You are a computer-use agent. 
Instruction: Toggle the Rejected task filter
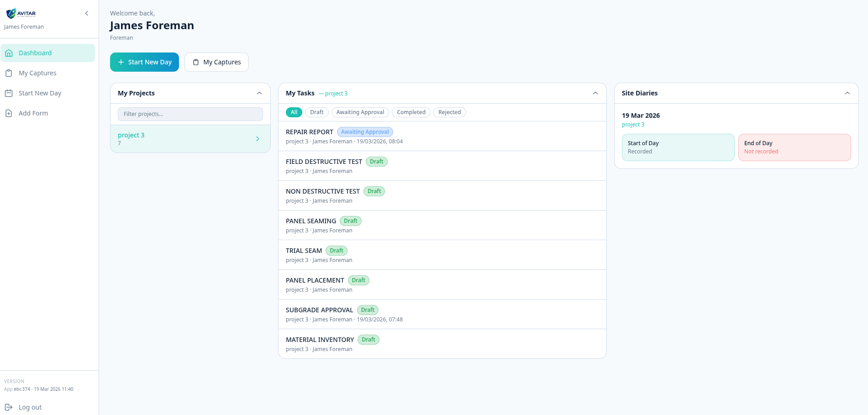449,112
